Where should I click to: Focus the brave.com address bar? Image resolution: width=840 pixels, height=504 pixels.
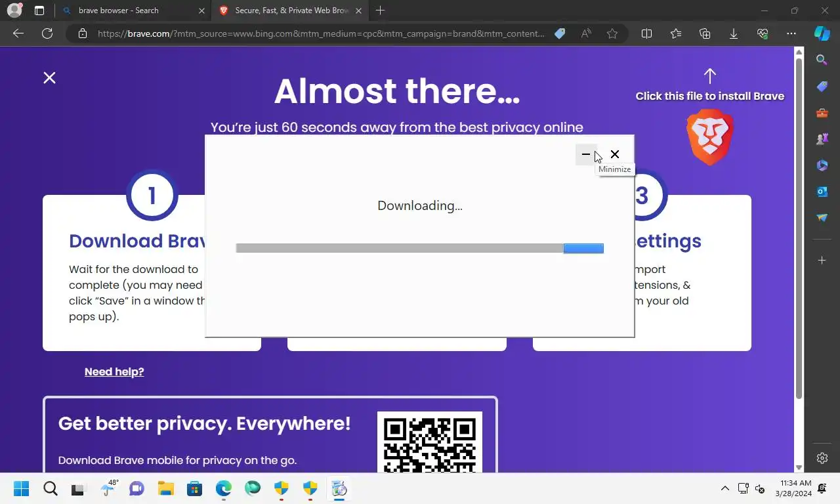click(x=321, y=33)
